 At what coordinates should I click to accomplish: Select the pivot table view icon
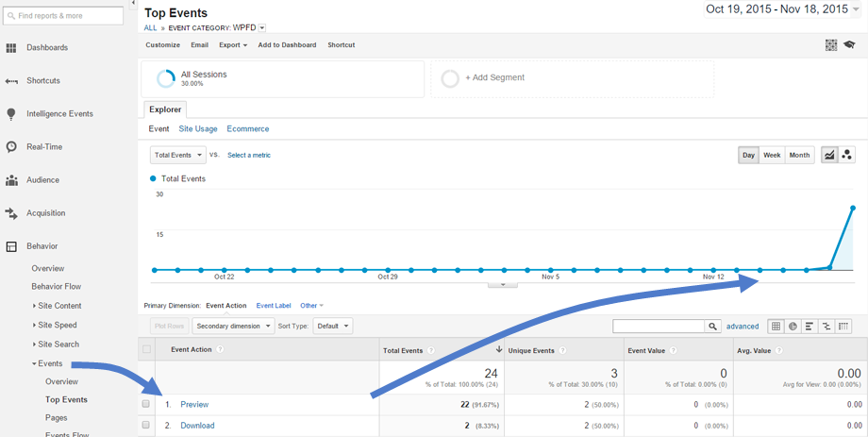pyautogui.click(x=843, y=327)
